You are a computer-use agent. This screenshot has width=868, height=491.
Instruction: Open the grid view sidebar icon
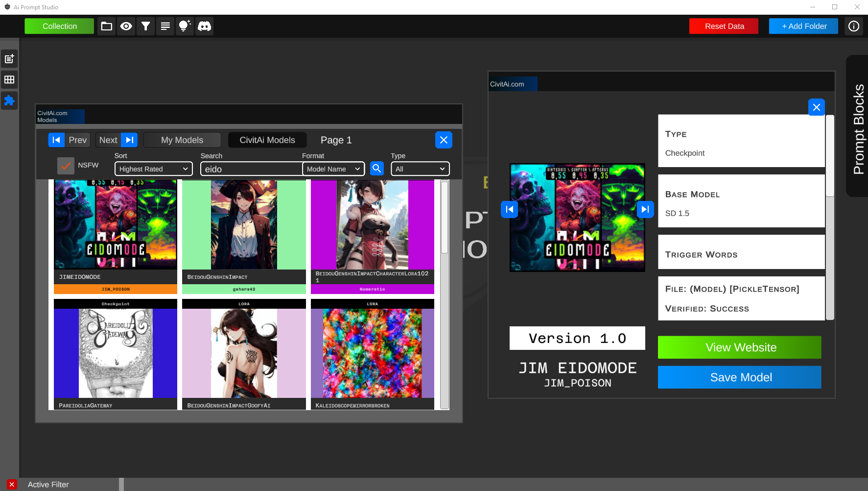(x=9, y=80)
